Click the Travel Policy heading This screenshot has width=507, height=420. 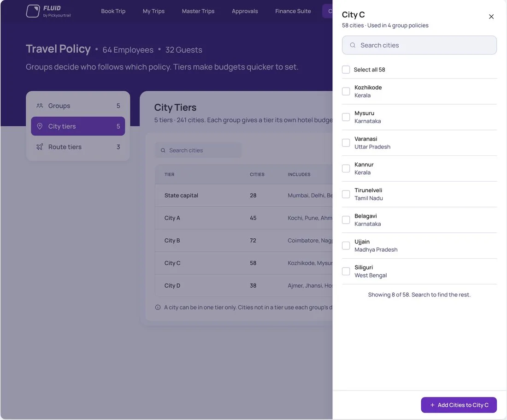coord(58,49)
